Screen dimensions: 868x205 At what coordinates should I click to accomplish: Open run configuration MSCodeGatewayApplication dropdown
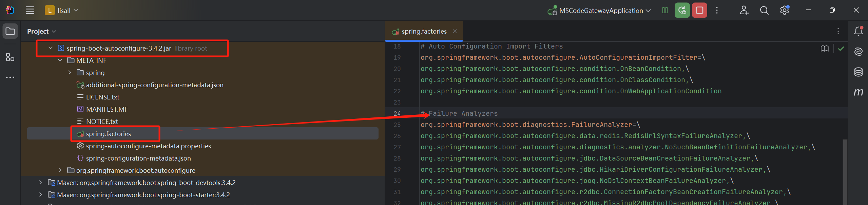tap(599, 11)
